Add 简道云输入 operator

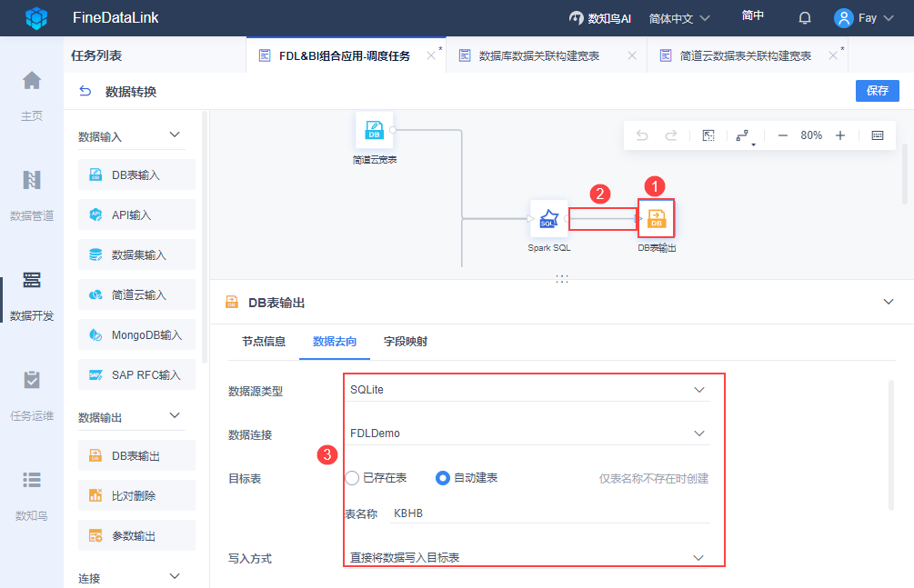(136, 294)
